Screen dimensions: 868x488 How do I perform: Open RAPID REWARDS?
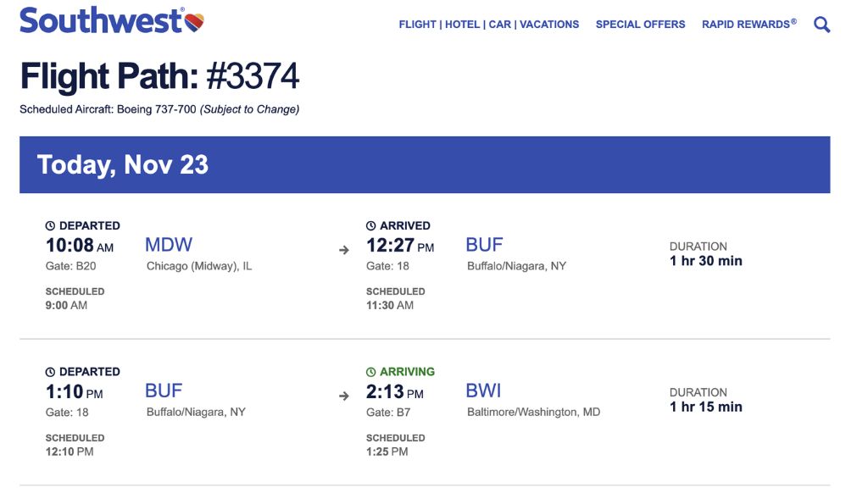[746, 24]
